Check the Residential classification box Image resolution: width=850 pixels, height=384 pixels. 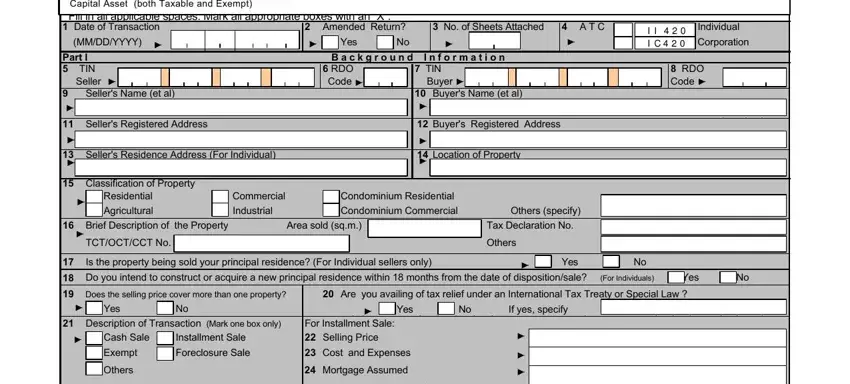click(x=94, y=196)
